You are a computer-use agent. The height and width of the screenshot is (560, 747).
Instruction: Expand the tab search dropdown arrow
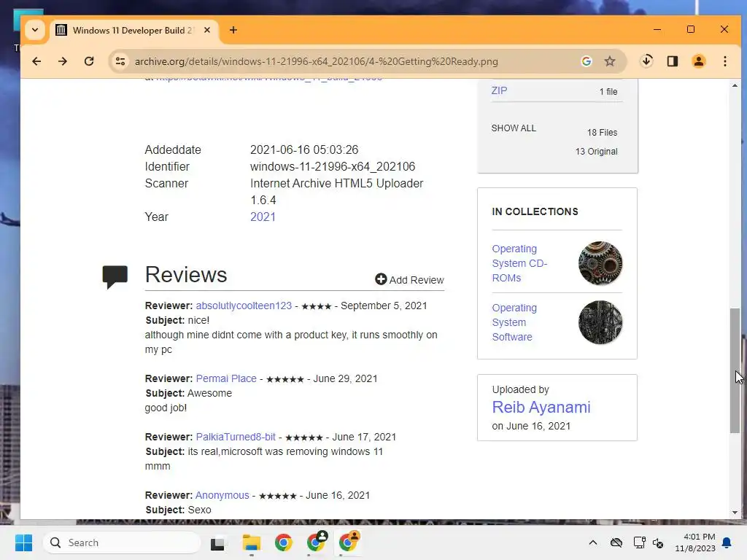(x=35, y=30)
